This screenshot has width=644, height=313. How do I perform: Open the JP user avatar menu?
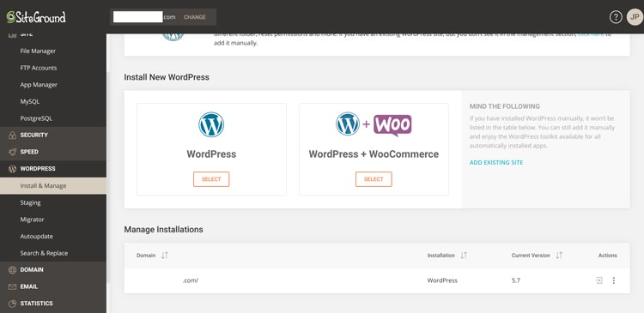(635, 17)
